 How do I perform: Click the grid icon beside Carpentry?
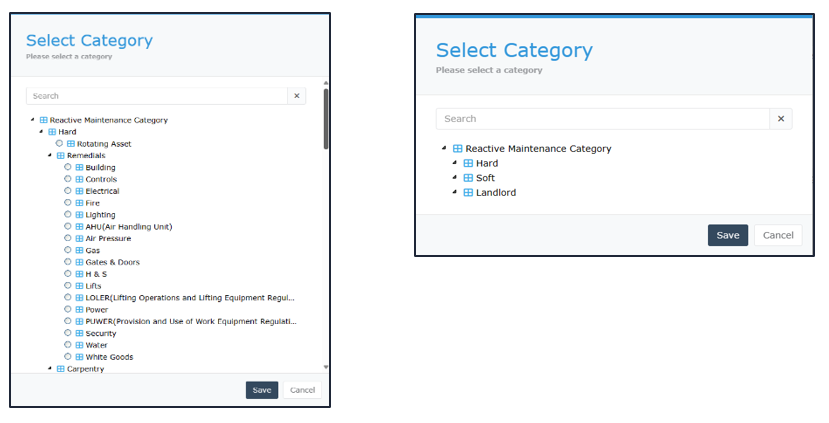pos(60,369)
